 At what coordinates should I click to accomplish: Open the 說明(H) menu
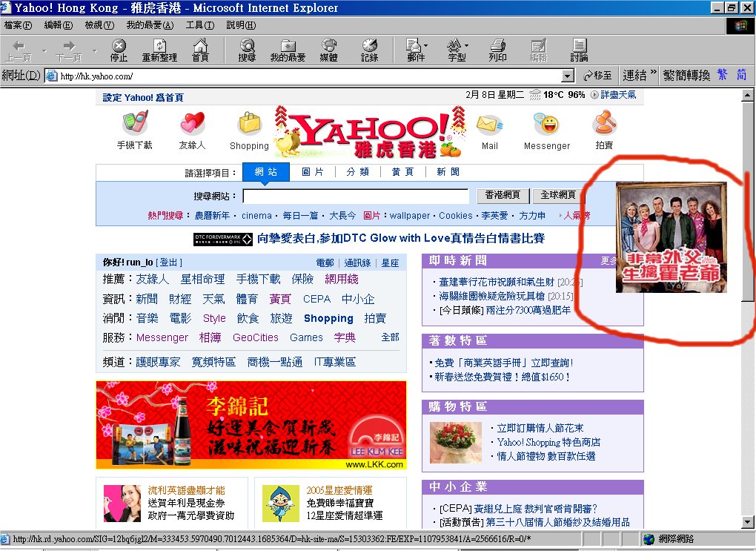tap(241, 25)
